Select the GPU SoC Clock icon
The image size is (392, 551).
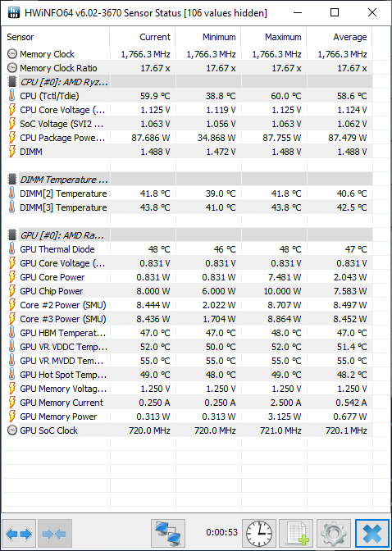[12, 430]
